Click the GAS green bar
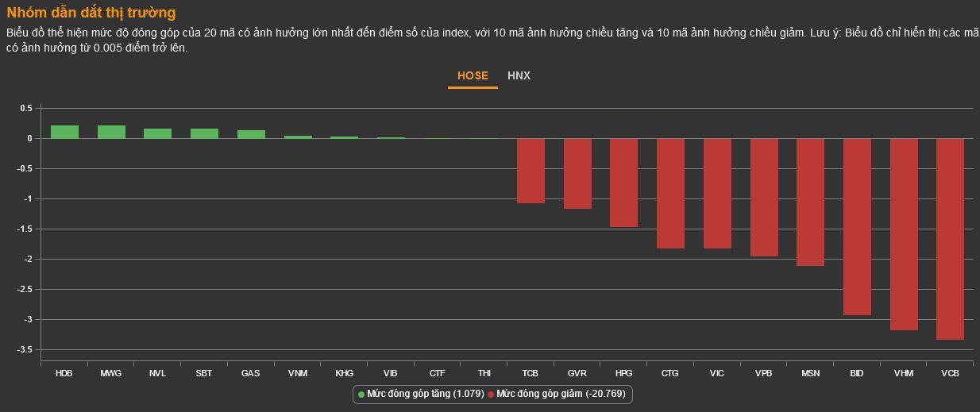 coord(251,134)
